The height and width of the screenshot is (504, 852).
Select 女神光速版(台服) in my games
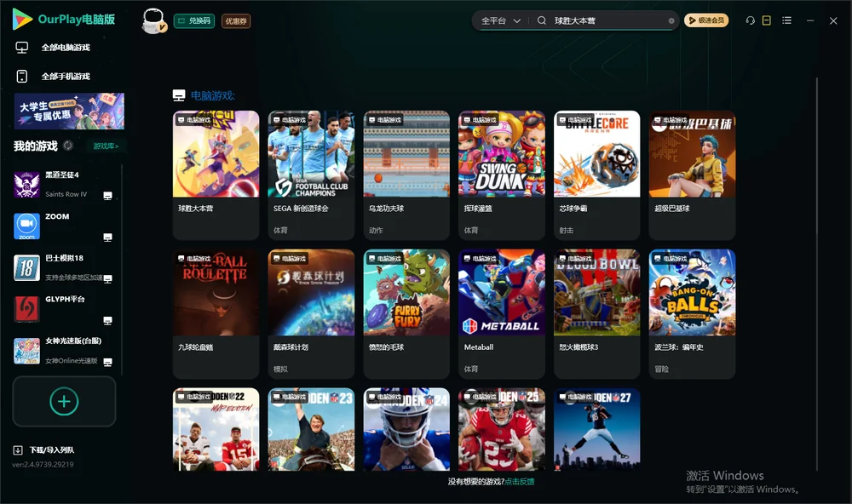tap(64, 352)
